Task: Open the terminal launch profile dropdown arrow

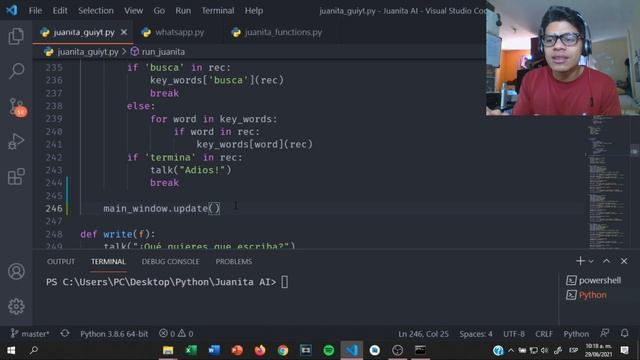Action: 591,261
